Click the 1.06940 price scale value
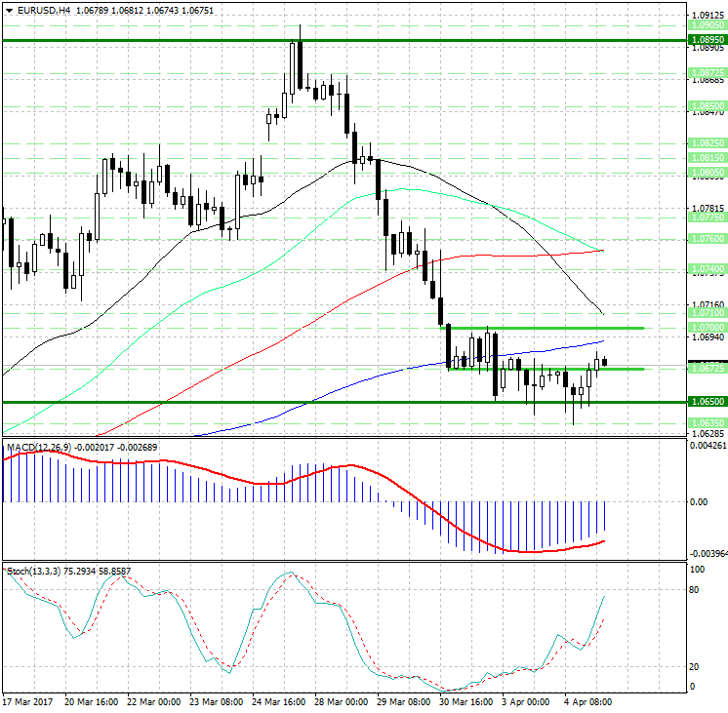This screenshot has width=728, height=713. (708, 337)
